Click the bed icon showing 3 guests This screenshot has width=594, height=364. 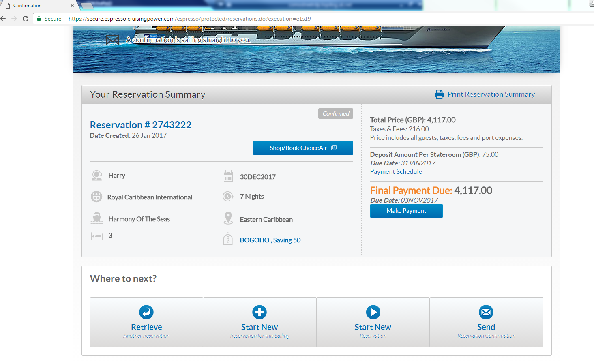[96, 236]
